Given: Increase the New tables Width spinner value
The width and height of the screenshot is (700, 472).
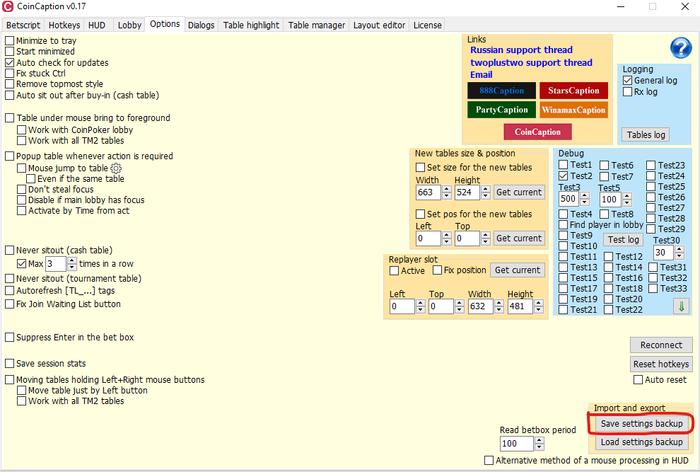Looking at the screenshot, I should point(446,188).
